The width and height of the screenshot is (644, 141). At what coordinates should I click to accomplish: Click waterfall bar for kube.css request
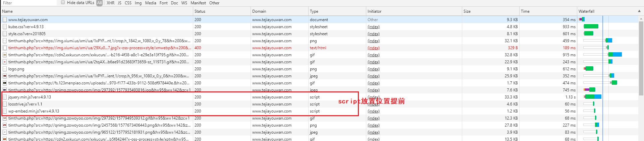[591, 26]
